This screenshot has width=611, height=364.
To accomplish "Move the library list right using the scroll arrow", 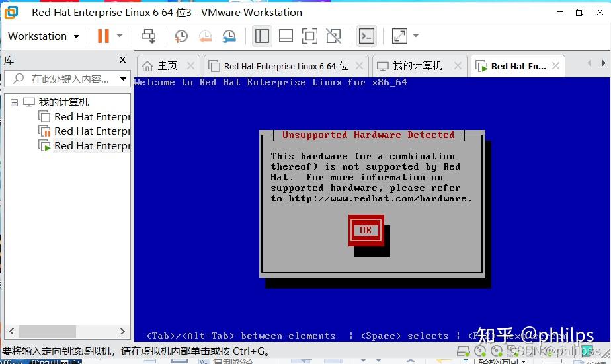I will click(122, 331).
